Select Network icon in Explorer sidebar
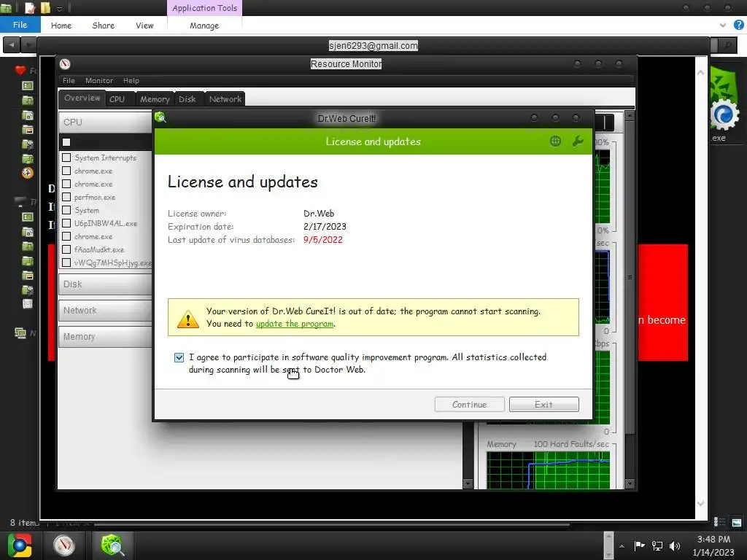 (20, 332)
